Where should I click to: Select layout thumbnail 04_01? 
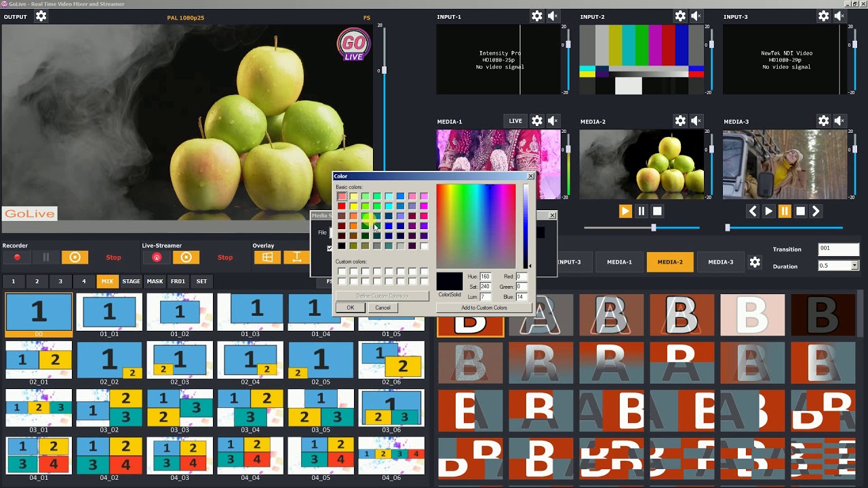point(39,455)
